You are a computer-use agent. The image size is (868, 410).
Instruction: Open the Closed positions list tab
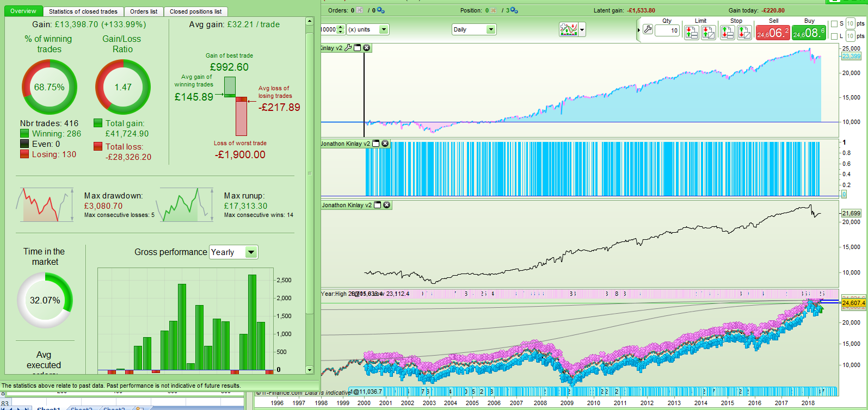point(196,11)
